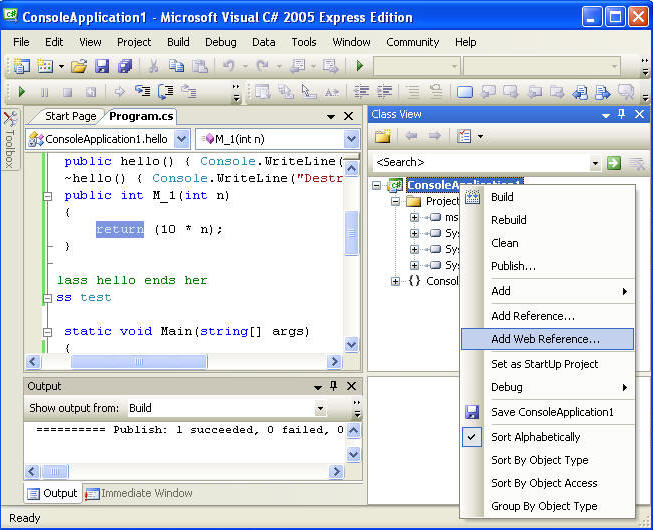Toggle the Sort Alphabetically checked option
653x530 pixels.
pos(535,437)
